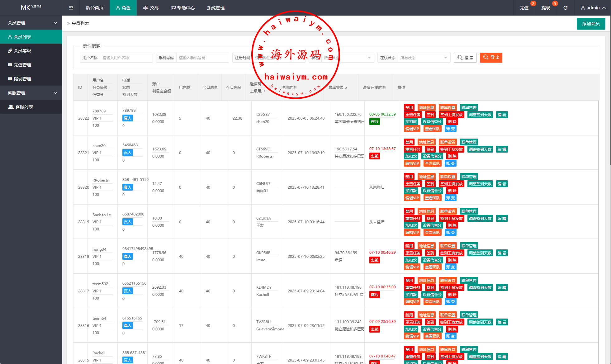611x364 pixels.
Task: Click the page refresh icon
Action: pyautogui.click(x=566, y=8)
